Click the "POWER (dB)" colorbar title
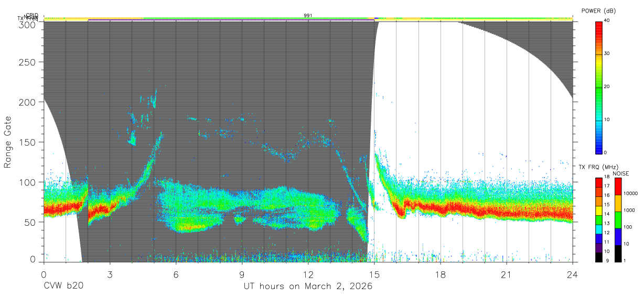The image size is (644, 297). pyautogui.click(x=598, y=10)
